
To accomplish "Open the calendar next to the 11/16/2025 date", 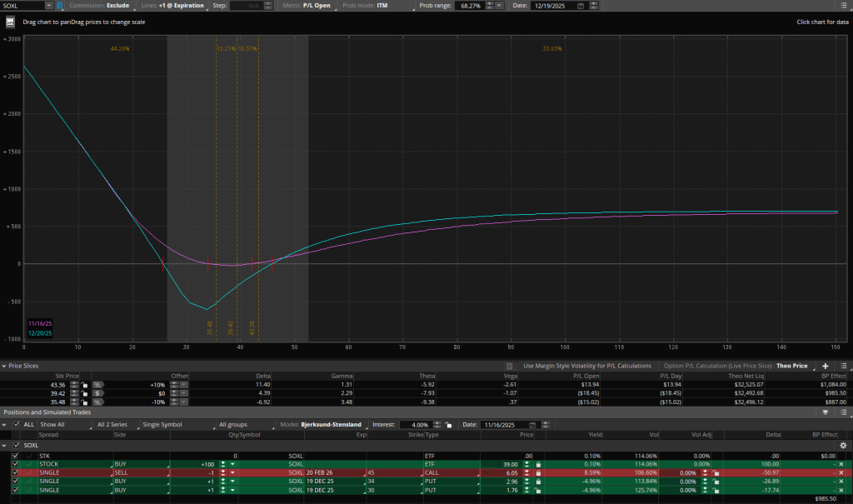I will point(531,425).
